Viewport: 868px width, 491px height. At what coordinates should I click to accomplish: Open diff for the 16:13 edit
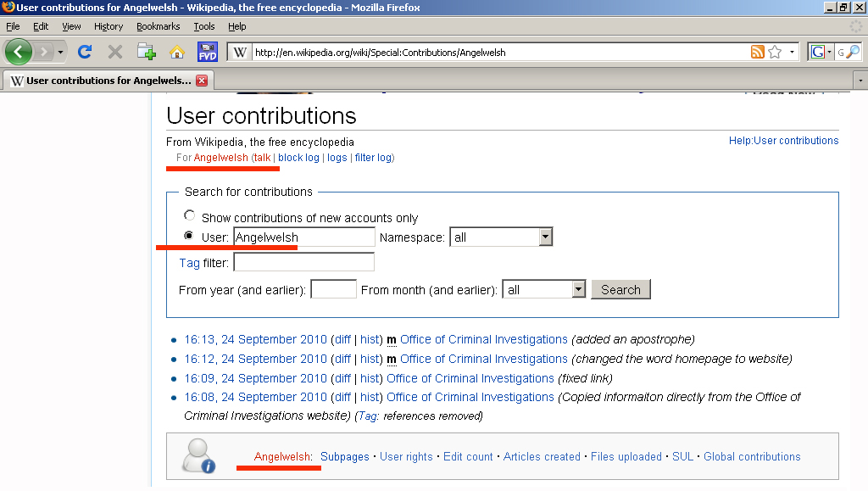point(342,339)
